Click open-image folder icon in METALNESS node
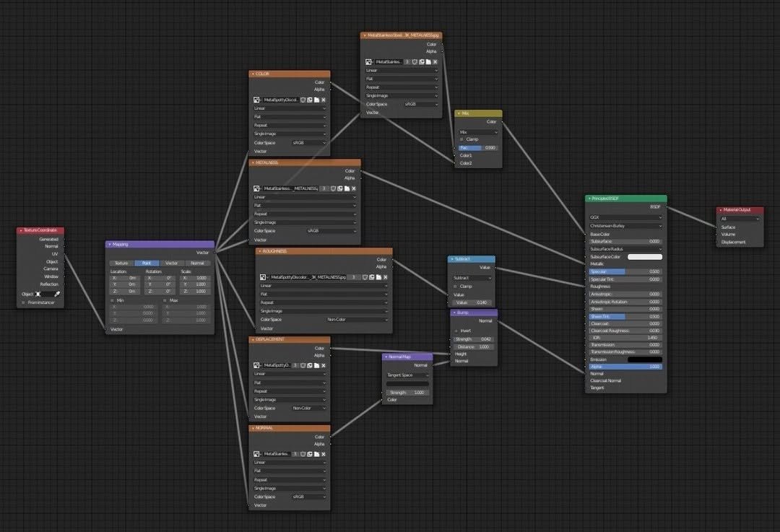The width and height of the screenshot is (780, 532). coord(347,188)
